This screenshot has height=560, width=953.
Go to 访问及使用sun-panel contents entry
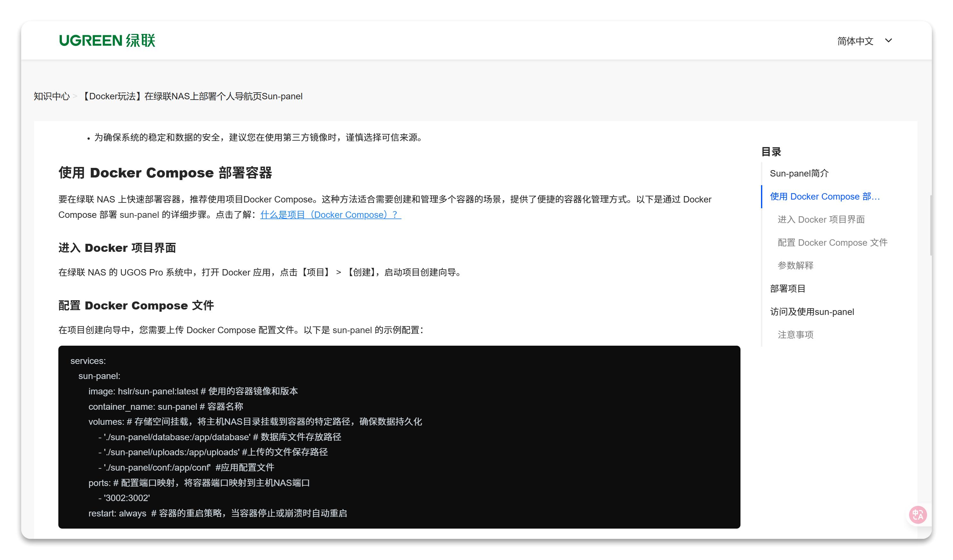click(812, 312)
